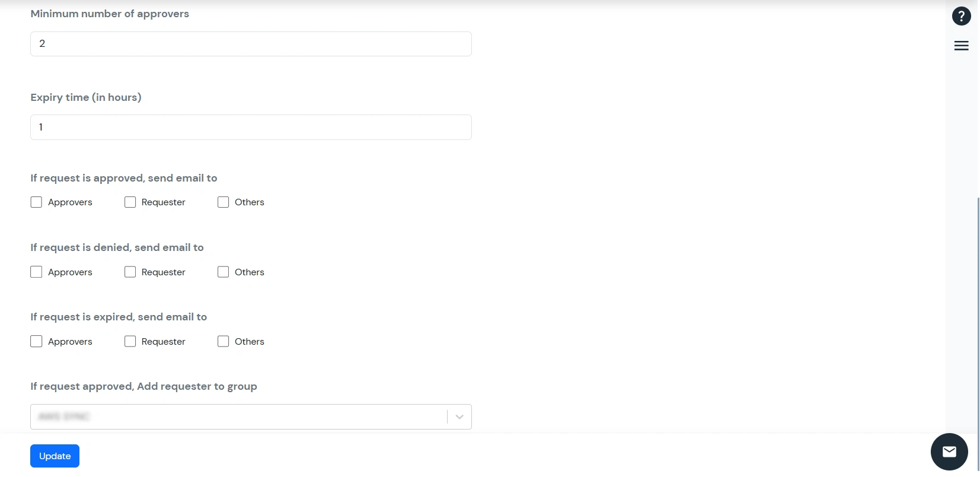This screenshot has height=477, width=980.
Task: Expand the group selection dropdown
Action: coord(458,416)
